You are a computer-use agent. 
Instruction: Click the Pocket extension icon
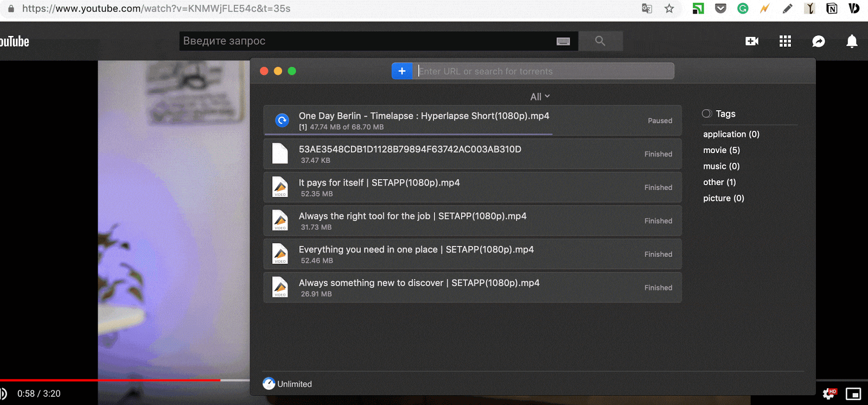coord(720,9)
